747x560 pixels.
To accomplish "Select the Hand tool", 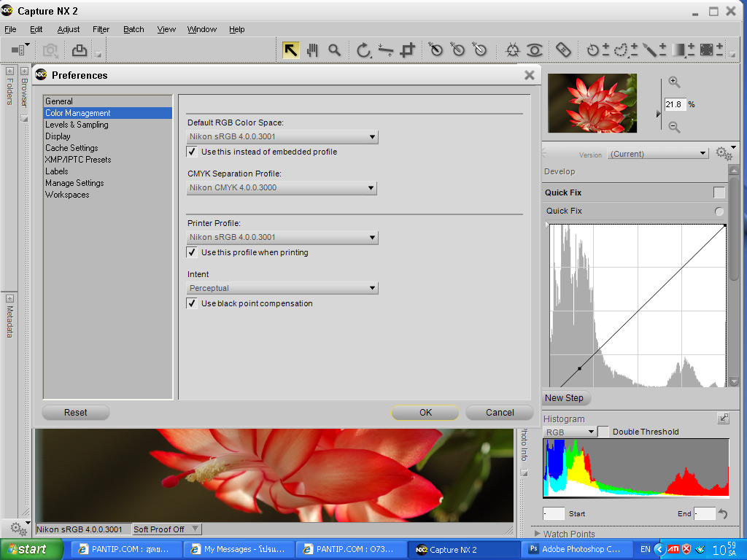I will point(312,50).
